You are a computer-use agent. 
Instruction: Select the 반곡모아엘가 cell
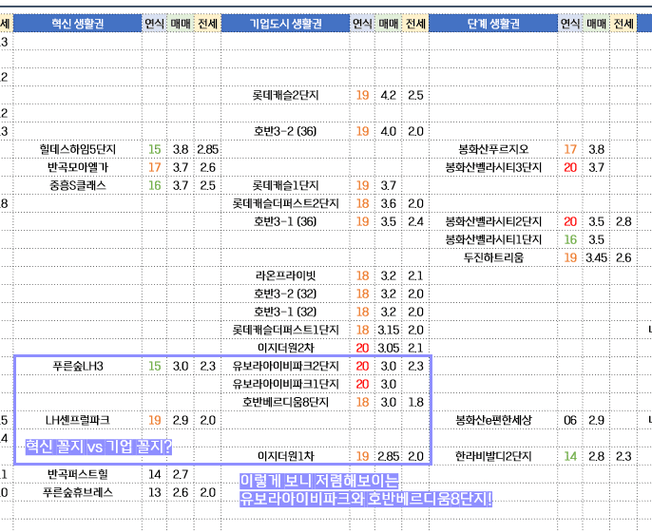(78, 168)
